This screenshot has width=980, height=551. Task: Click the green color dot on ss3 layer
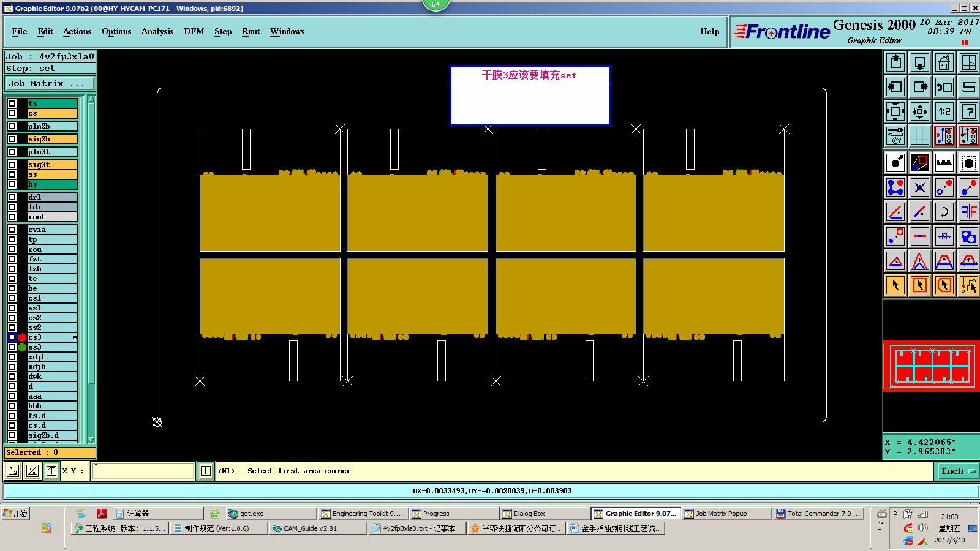23,347
